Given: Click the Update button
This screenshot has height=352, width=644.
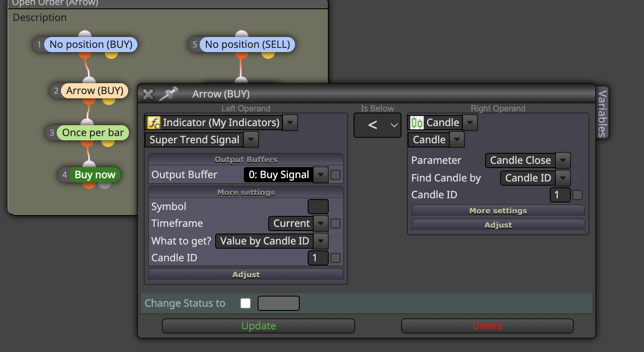Looking at the screenshot, I should click(259, 326).
